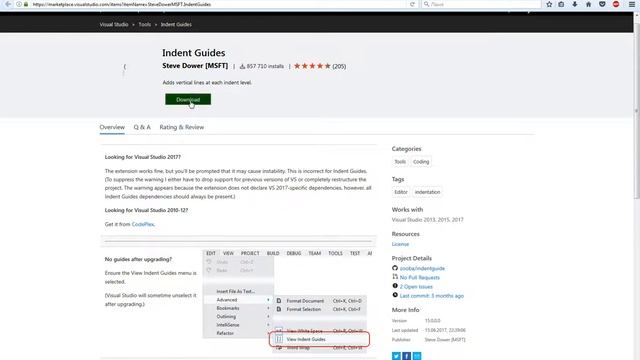Viewport: 640px width, 360px height.
Task: Click the magnifier icon in the search box
Action: click(x=426, y=4)
